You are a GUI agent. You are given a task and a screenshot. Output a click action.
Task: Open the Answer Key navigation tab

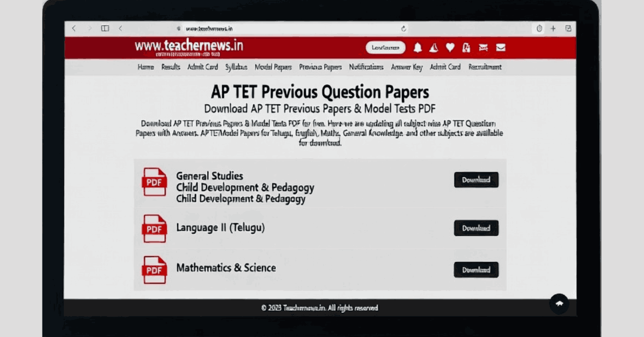point(406,67)
